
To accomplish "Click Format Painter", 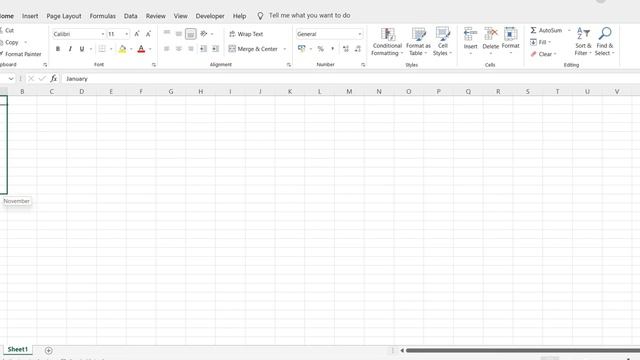I will coord(21,54).
